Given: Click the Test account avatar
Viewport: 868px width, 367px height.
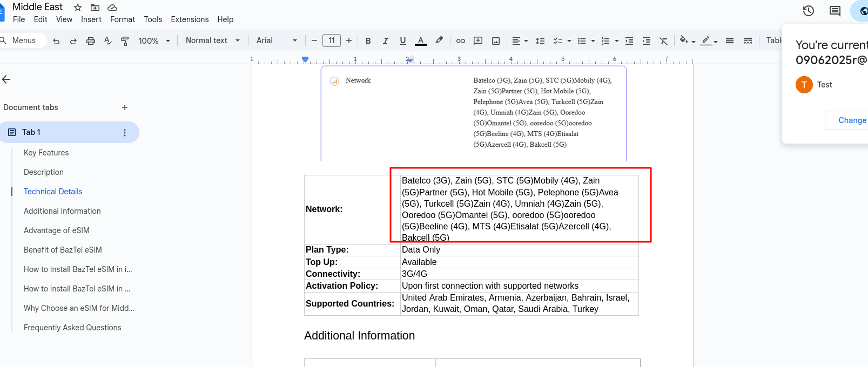Looking at the screenshot, I should [804, 85].
